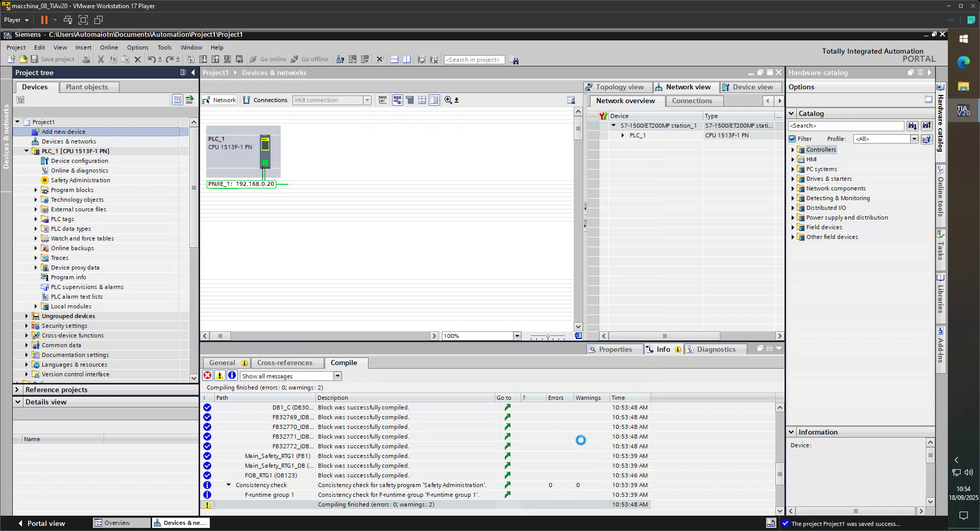Click the Undo toolbar icon
The width and height of the screenshot is (980, 531).
coord(152,59)
